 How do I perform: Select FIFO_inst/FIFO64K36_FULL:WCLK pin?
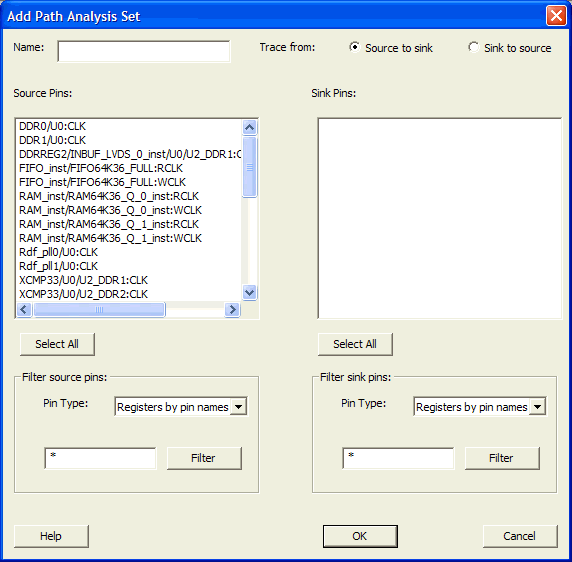pyautogui.click(x=103, y=182)
